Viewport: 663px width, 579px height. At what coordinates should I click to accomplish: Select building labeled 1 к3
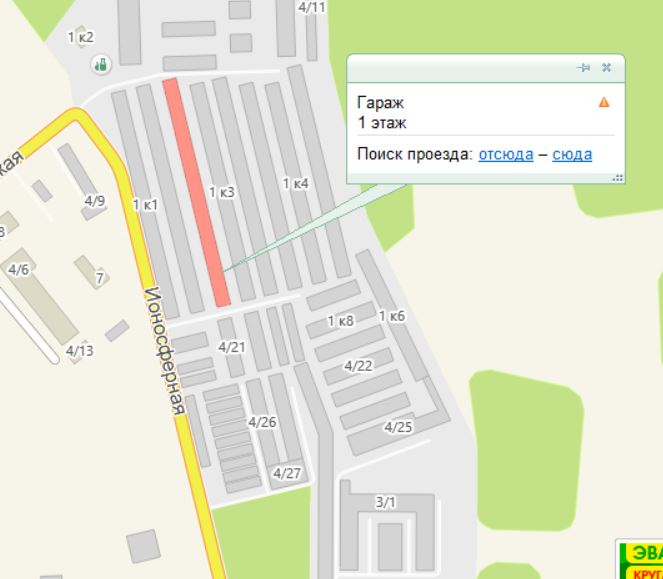222,192
